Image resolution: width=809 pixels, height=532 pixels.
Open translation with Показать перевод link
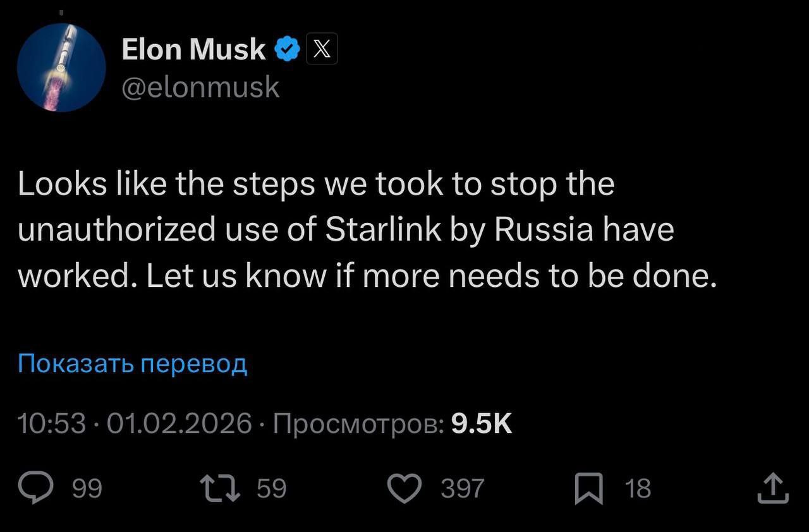(131, 363)
